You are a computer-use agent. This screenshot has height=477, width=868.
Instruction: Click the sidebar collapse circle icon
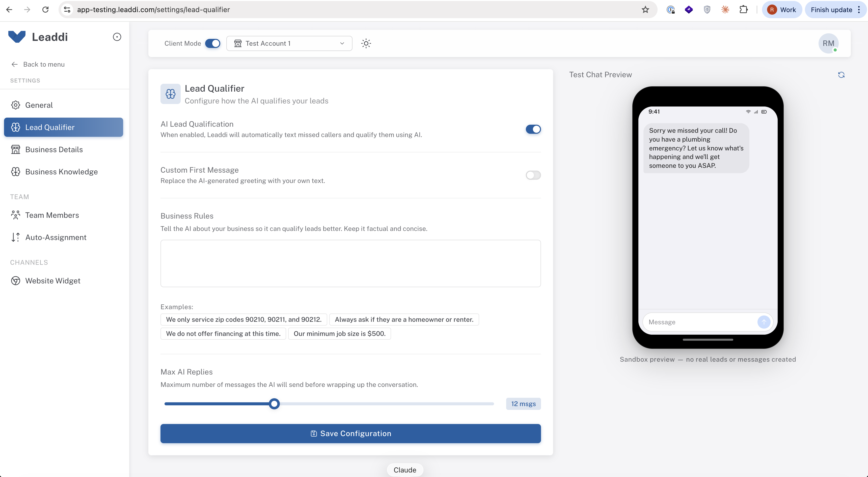117,37
